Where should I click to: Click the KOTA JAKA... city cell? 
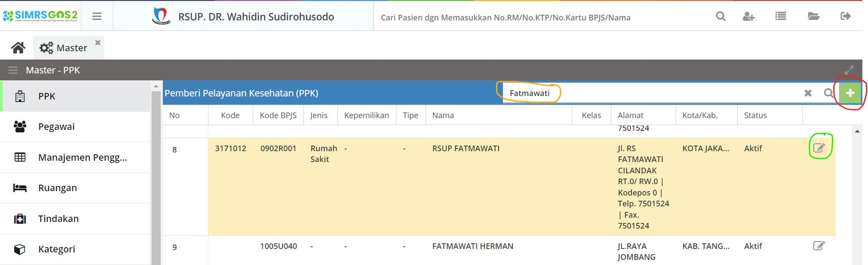coord(706,149)
